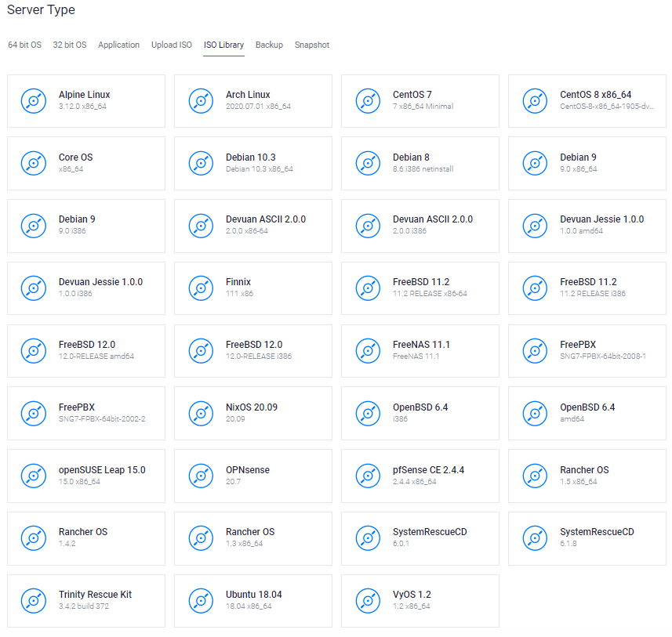
Task: Switch to the Snapshot tab
Action: tap(311, 45)
